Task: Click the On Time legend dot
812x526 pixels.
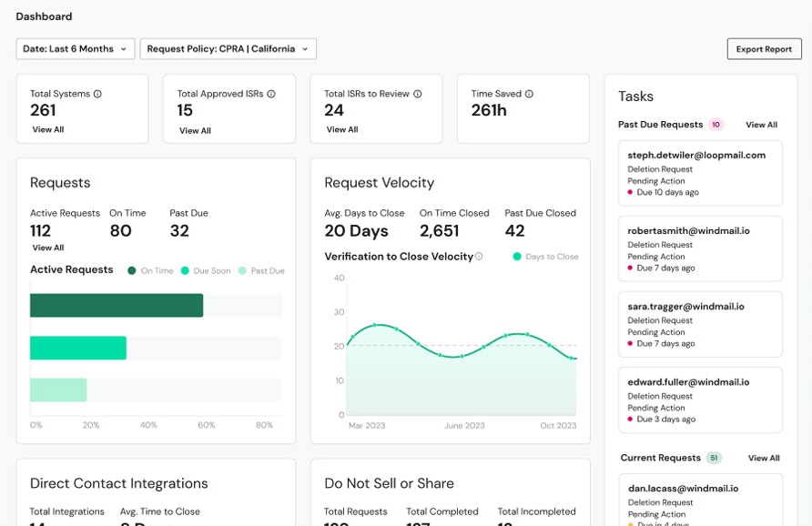Action: tap(131, 271)
